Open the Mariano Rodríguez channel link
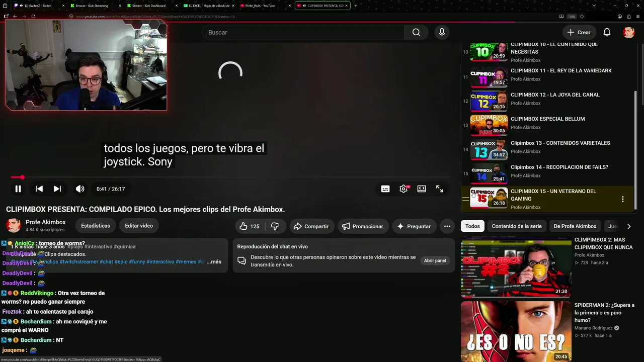Image resolution: width=644 pixels, height=362 pixels. [x=594, y=328]
